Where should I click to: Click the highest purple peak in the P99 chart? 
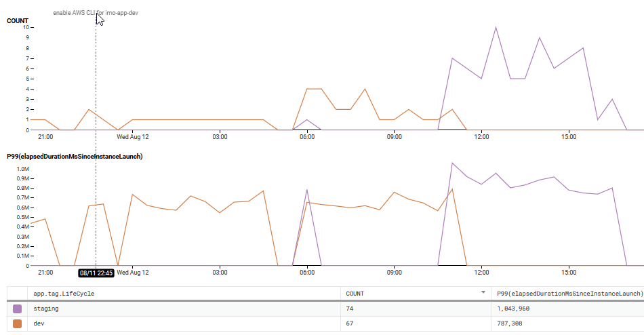(452, 163)
